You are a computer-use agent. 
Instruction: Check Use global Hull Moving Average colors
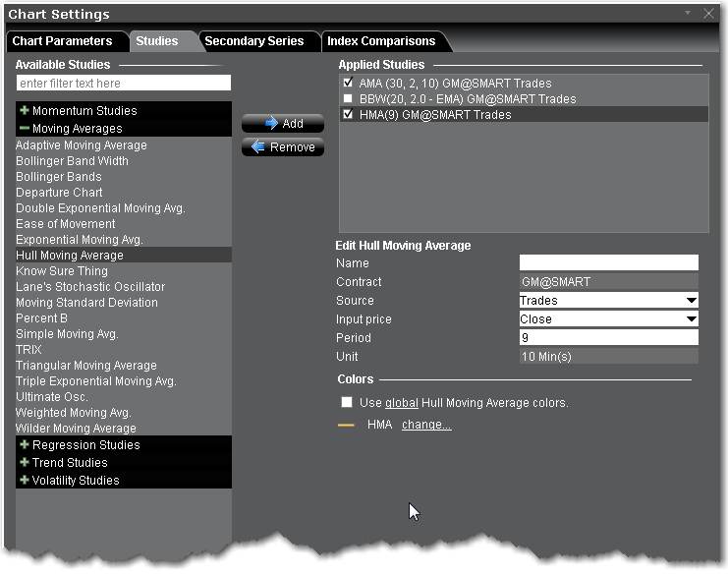pyautogui.click(x=347, y=403)
